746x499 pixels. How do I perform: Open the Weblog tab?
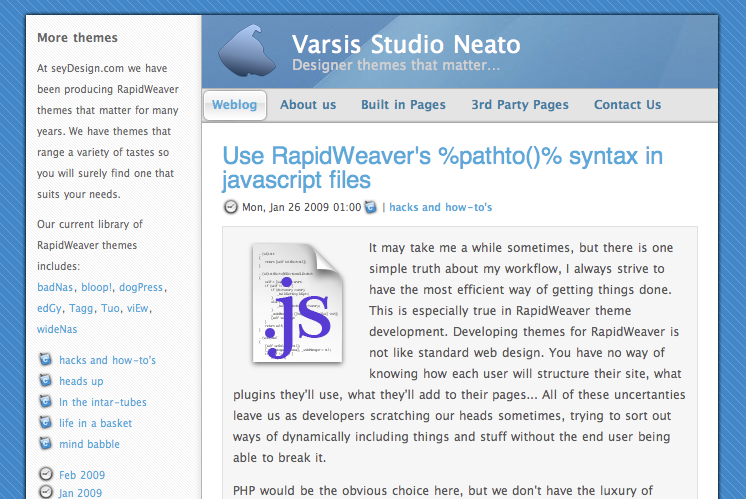235,105
